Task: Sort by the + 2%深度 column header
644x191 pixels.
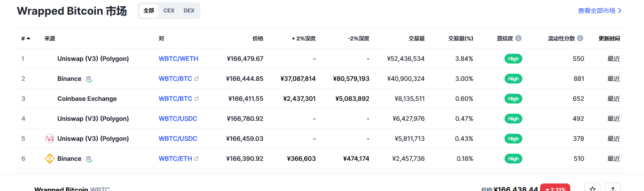Action: click(x=304, y=39)
